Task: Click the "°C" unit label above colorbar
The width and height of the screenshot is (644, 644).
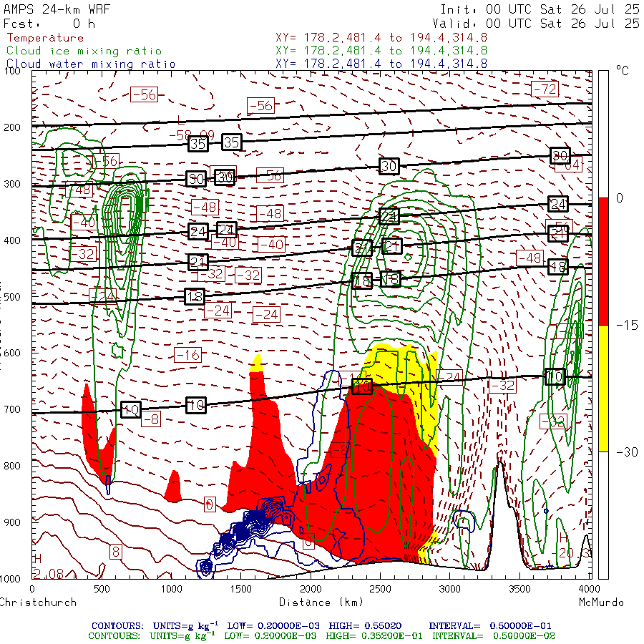Action: click(x=623, y=71)
